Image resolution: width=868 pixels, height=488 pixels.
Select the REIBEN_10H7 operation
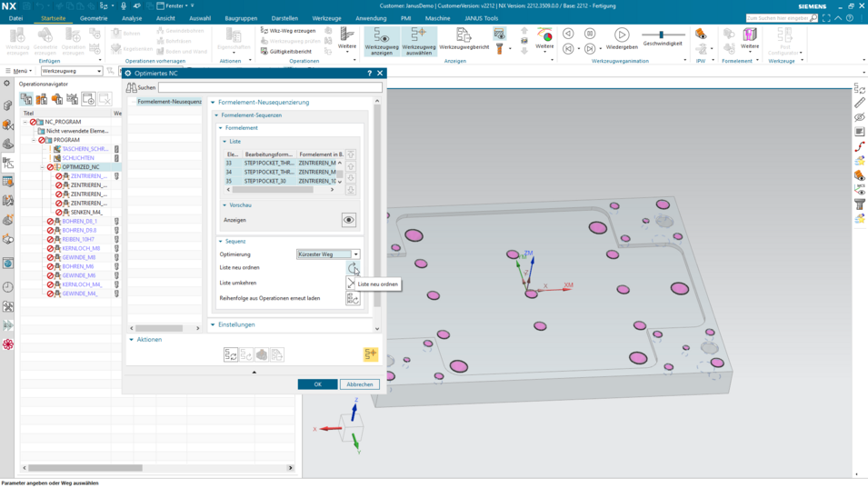tap(78, 240)
